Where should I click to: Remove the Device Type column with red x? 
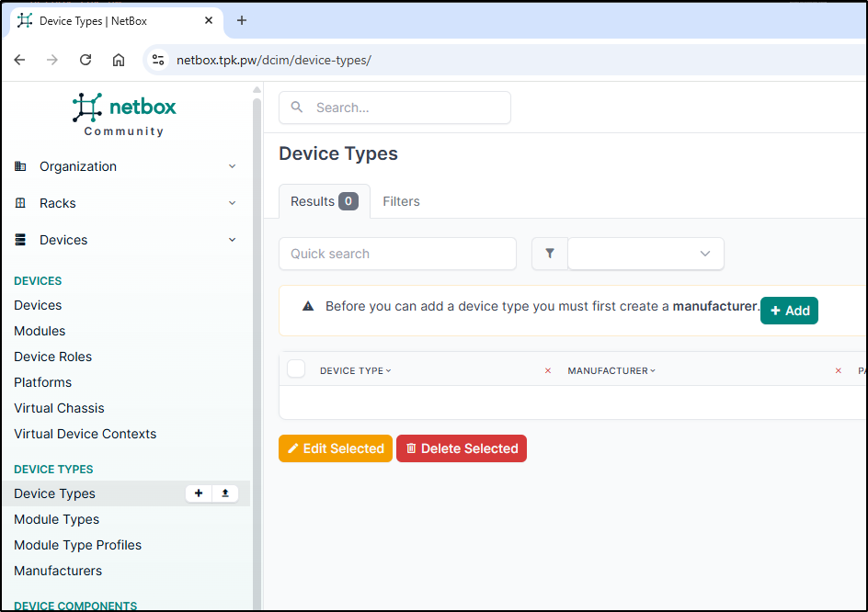pos(548,370)
